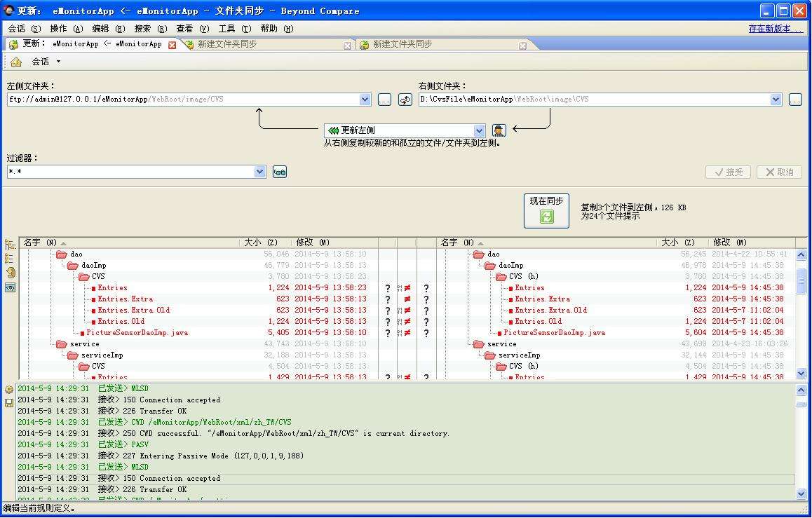The height and width of the screenshot is (518, 812).
Task: Close the first 新建文件夹同步 tab
Action: coord(347,46)
